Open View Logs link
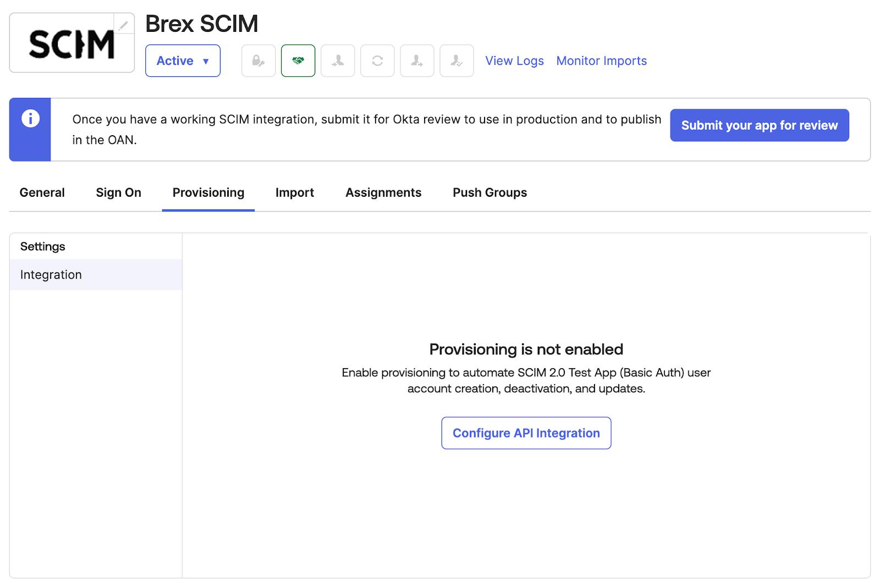 point(514,61)
